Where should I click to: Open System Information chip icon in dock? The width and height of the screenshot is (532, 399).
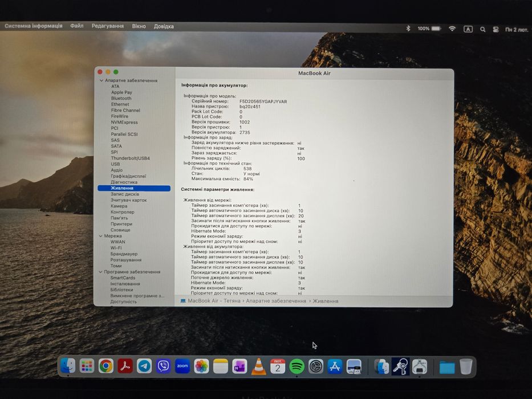[420, 367]
